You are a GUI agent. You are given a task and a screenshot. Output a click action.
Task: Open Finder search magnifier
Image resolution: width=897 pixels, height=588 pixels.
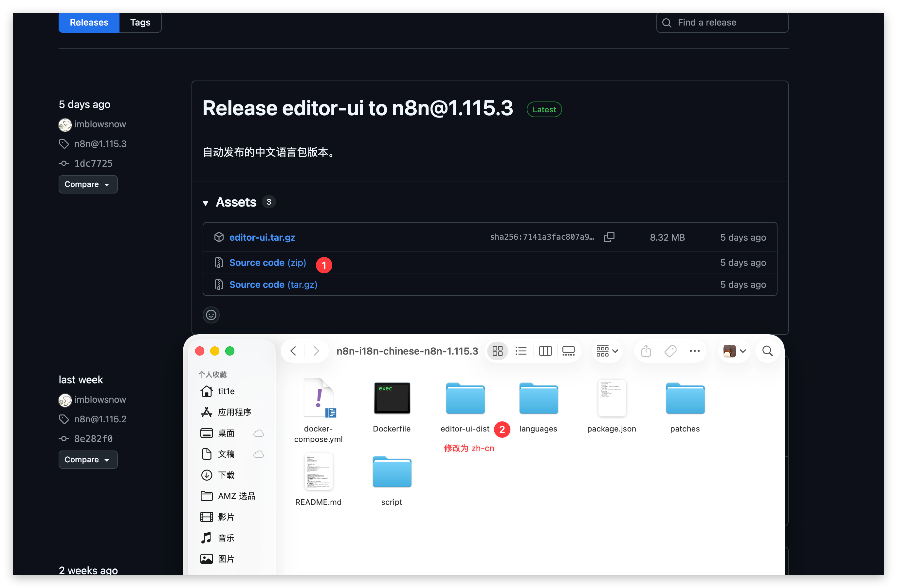click(x=767, y=351)
